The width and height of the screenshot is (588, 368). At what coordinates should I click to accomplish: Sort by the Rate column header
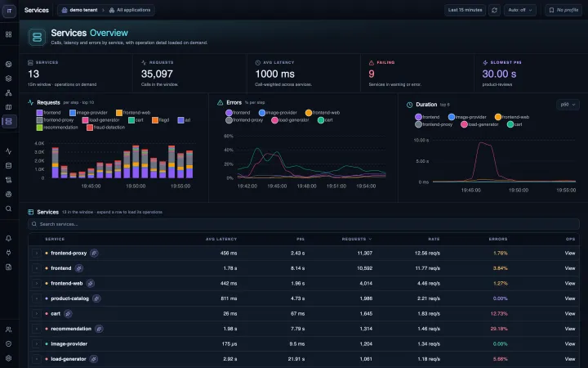coord(434,239)
